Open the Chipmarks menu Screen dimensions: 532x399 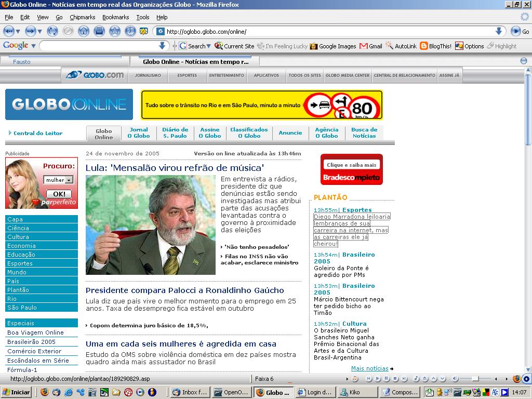[82, 17]
